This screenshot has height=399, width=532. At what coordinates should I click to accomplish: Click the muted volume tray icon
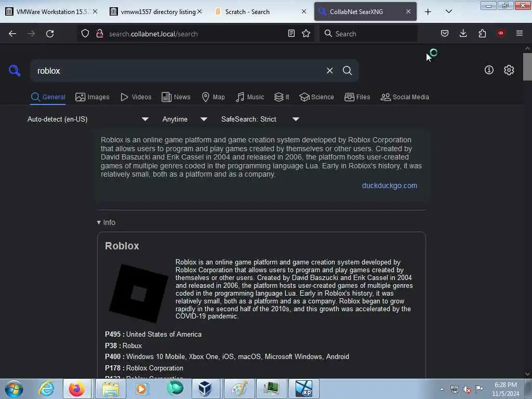[467, 390]
